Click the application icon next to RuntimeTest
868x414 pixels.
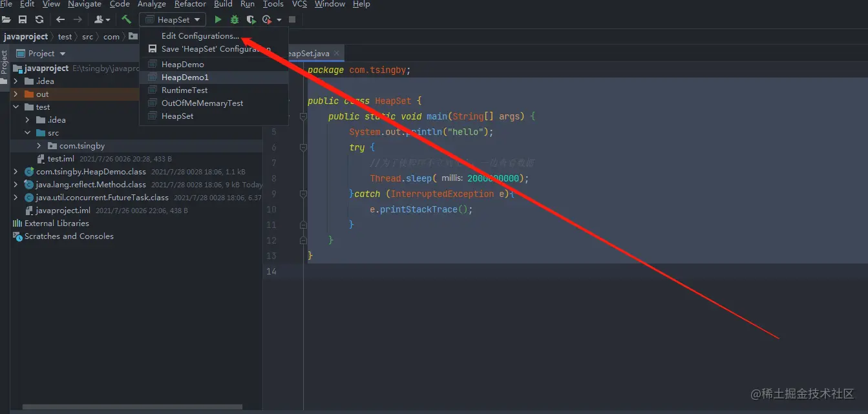point(153,90)
